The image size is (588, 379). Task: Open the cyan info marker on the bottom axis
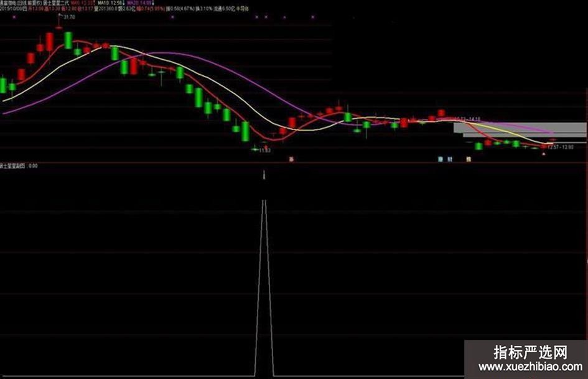[x=441, y=159]
